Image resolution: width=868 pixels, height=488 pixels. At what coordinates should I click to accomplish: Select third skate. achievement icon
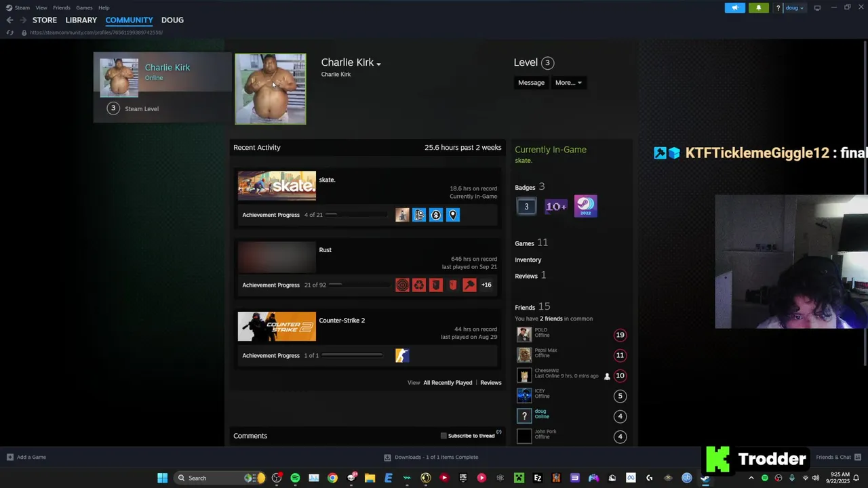click(x=436, y=215)
